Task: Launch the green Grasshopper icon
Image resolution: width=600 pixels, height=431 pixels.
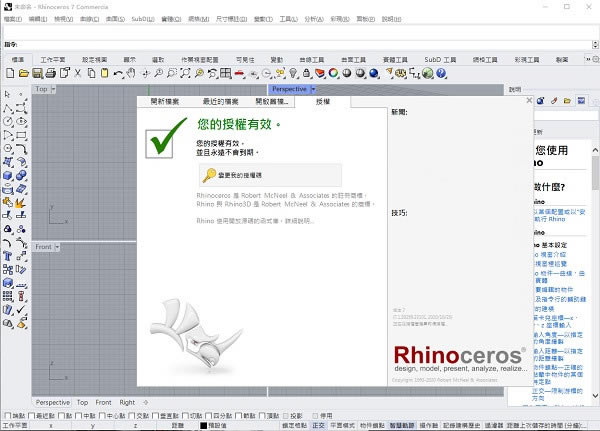Action: click(x=428, y=73)
